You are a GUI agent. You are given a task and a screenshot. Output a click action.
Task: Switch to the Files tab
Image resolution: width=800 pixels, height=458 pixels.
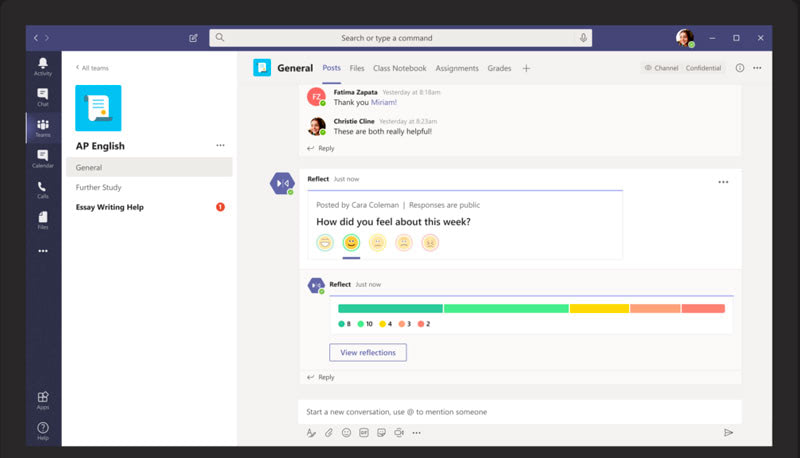click(x=357, y=68)
